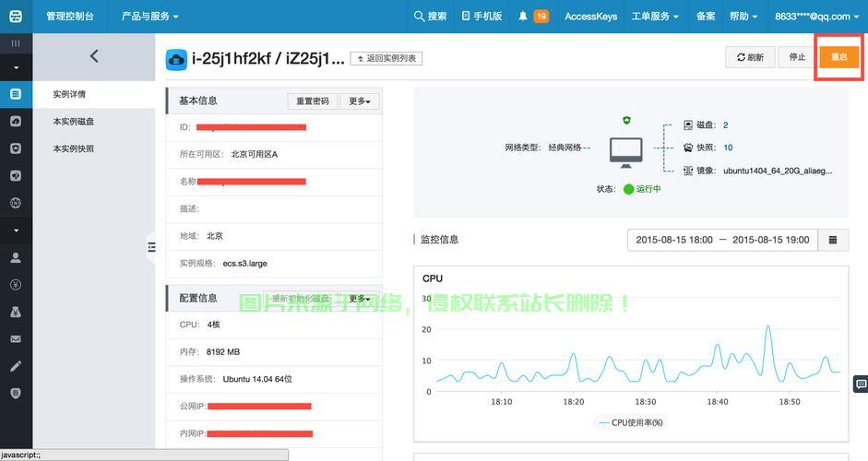Toggle the CPU使用率(%) chart legend

tap(631, 422)
